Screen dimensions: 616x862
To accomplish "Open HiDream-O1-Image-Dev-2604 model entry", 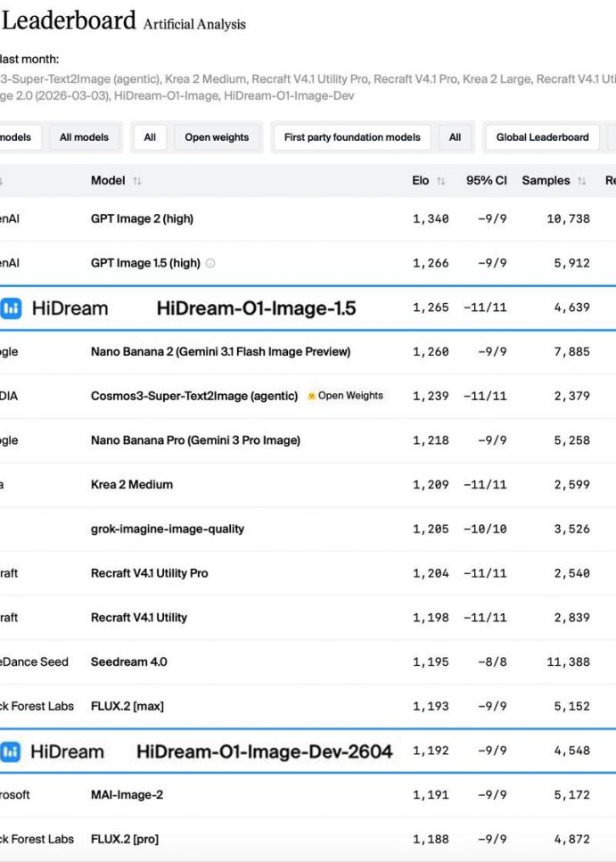I will coord(265,752).
